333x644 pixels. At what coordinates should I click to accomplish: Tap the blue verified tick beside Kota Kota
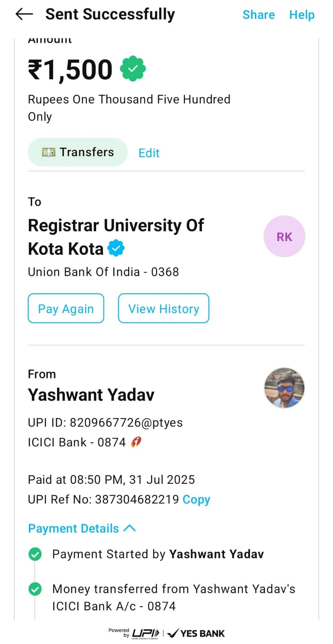tap(116, 248)
